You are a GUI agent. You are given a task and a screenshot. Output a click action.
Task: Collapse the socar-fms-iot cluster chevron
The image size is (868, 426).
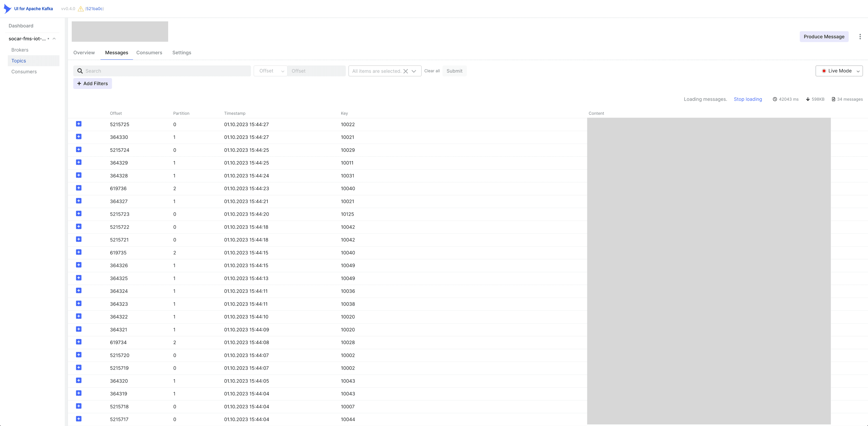coord(54,39)
